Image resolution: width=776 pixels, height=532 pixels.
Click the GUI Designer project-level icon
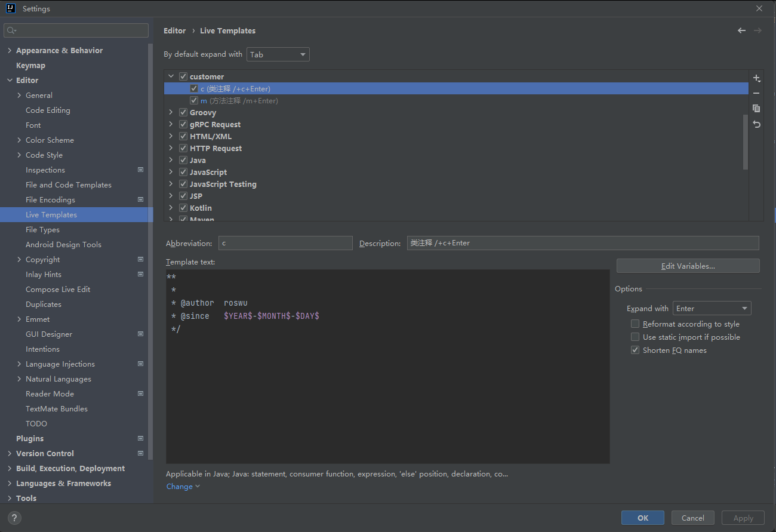(x=141, y=334)
